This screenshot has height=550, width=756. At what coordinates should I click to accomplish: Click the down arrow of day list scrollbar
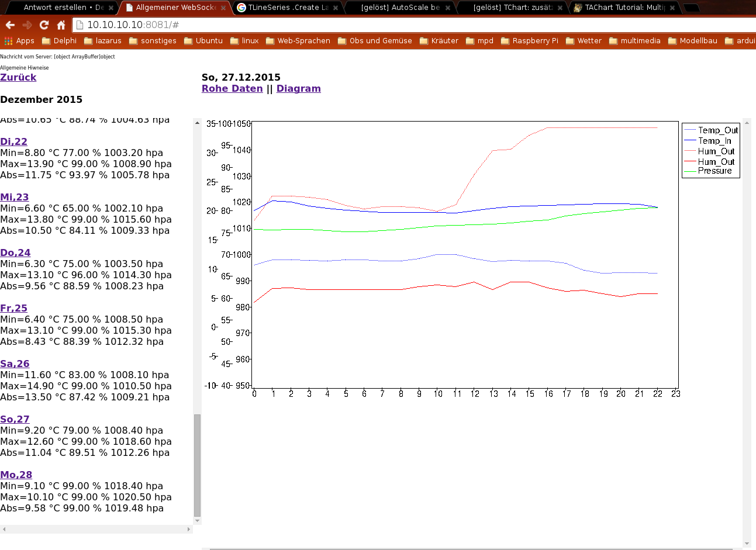pyautogui.click(x=197, y=521)
